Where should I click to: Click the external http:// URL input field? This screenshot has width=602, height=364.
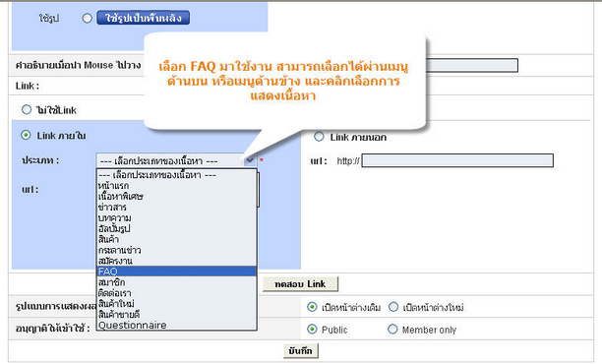457,160
